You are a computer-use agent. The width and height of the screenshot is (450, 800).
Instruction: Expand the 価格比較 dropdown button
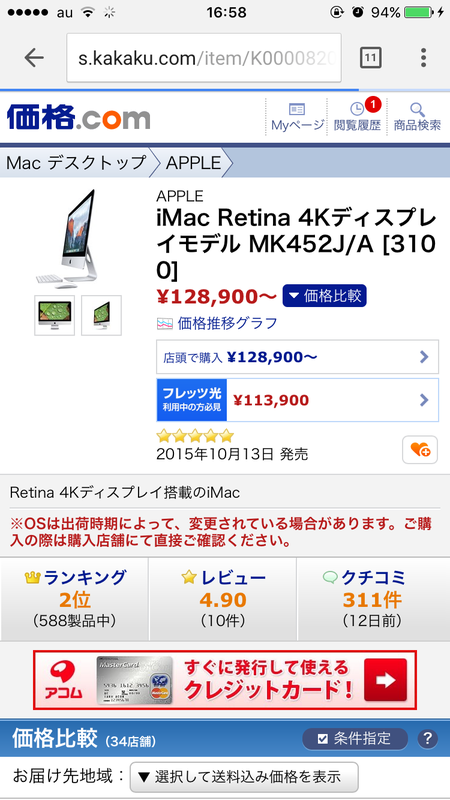click(x=324, y=296)
